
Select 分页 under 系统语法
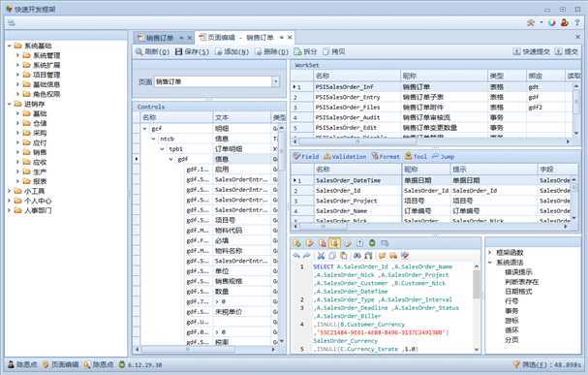(x=511, y=340)
